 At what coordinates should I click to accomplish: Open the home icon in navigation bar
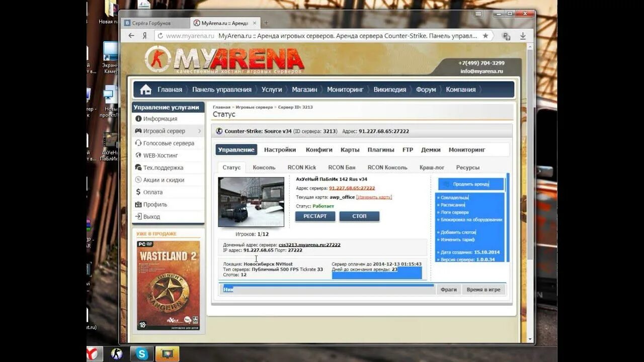145,89
